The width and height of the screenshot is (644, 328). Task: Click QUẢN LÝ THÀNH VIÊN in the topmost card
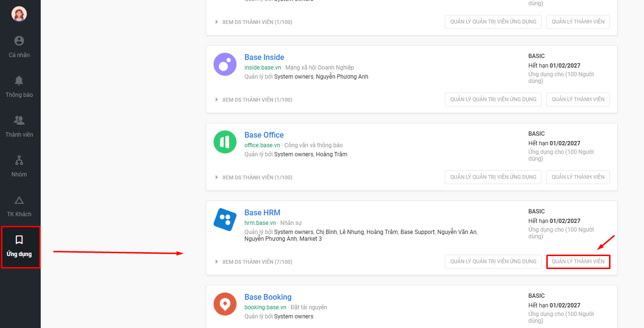(578, 22)
